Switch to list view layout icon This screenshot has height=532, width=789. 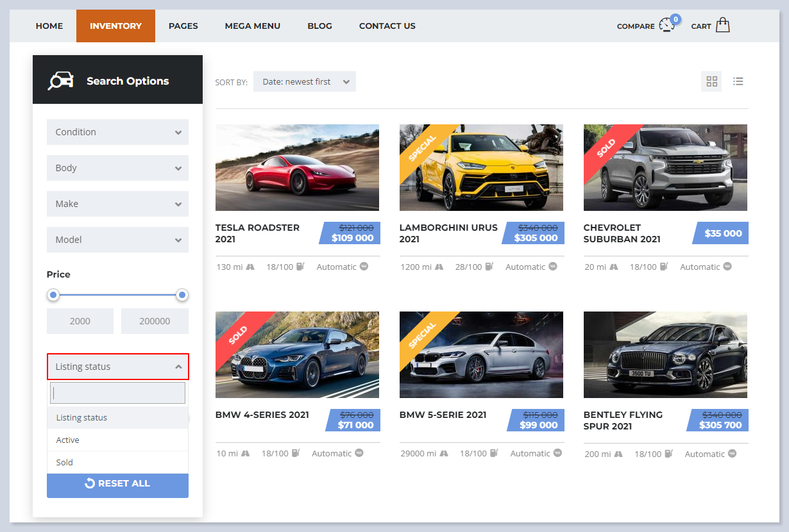pyautogui.click(x=738, y=81)
